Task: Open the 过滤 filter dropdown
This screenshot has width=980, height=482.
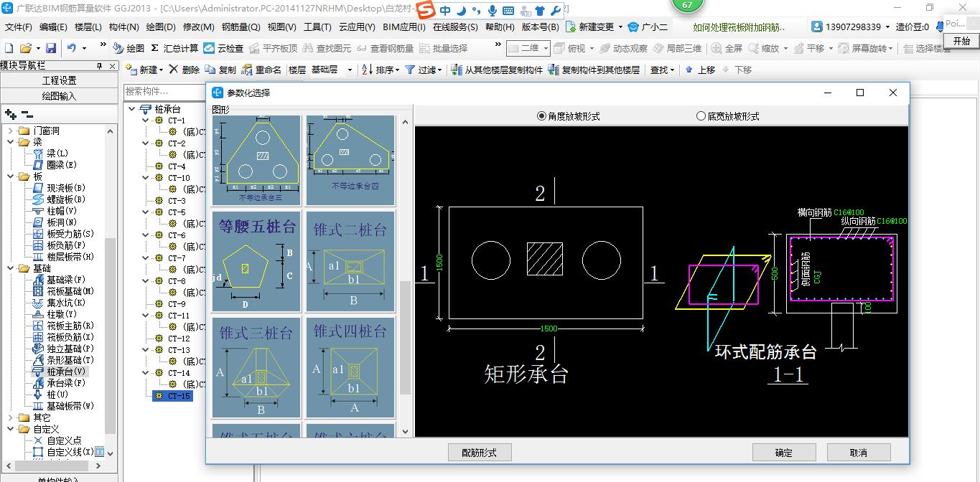Action: click(x=441, y=70)
